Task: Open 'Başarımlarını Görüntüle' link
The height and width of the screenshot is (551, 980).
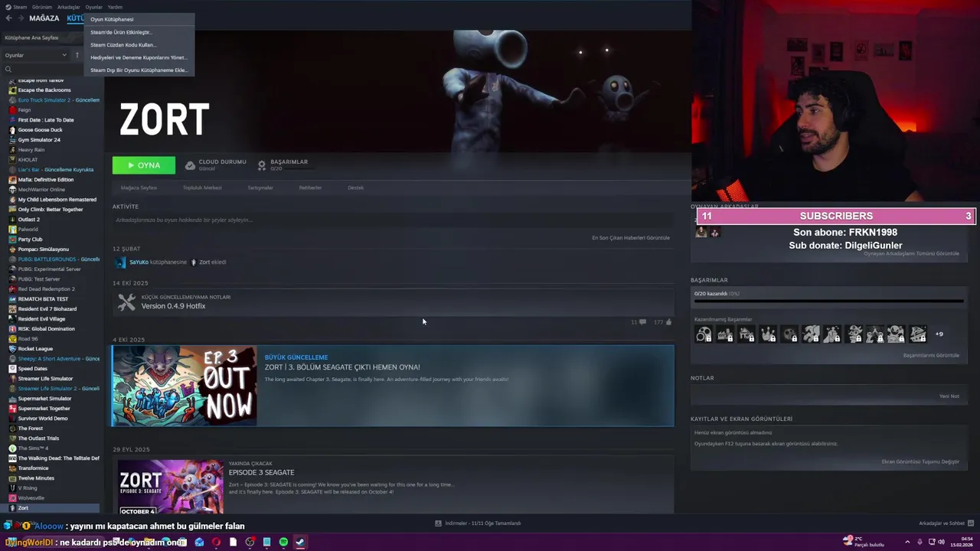Action: pos(931,355)
